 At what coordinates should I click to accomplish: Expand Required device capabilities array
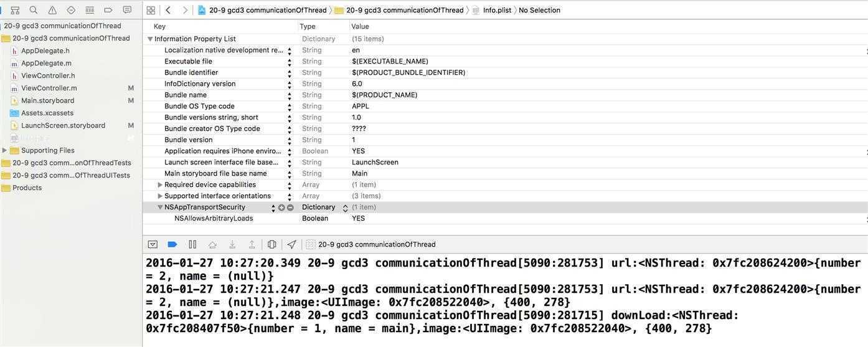pos(160,185)
